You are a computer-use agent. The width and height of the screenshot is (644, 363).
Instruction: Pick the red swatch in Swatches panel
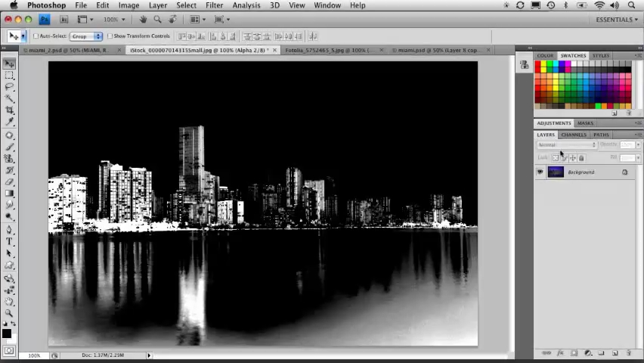coord(537,64)
